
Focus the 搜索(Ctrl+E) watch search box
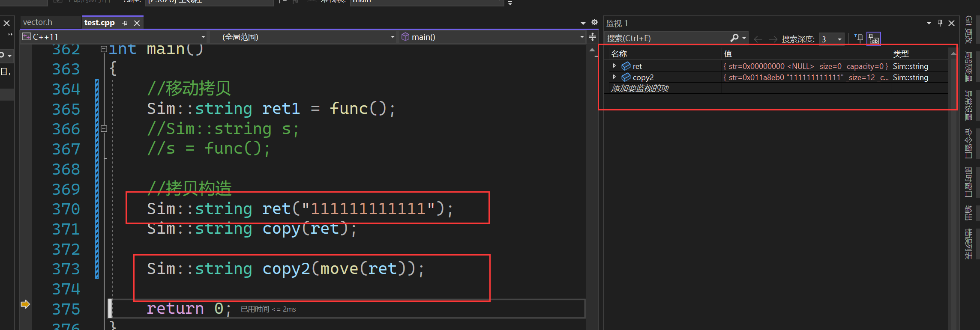pos(668,38)
